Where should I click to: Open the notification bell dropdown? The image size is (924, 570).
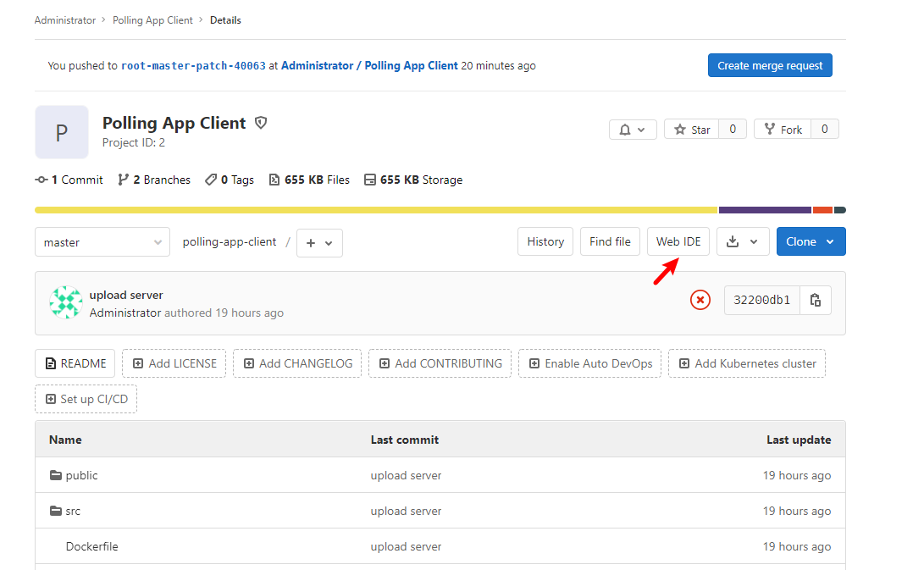click(632, 130)
